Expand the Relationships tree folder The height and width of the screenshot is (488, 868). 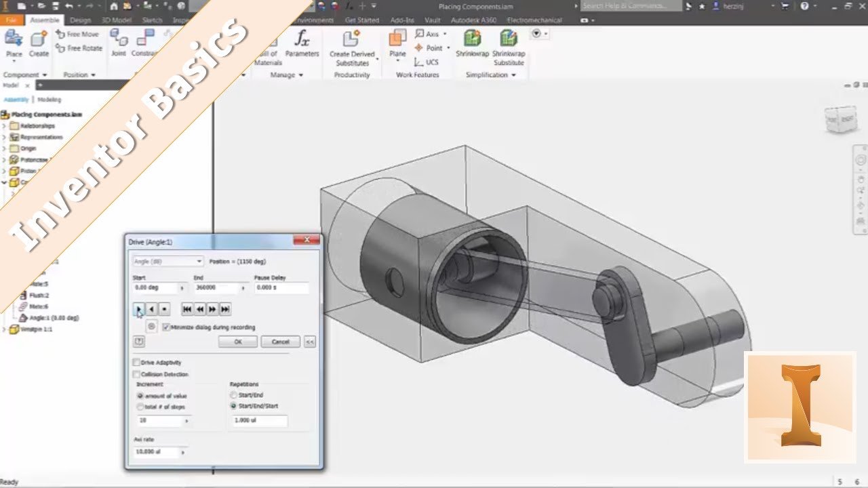click(4, 126)
